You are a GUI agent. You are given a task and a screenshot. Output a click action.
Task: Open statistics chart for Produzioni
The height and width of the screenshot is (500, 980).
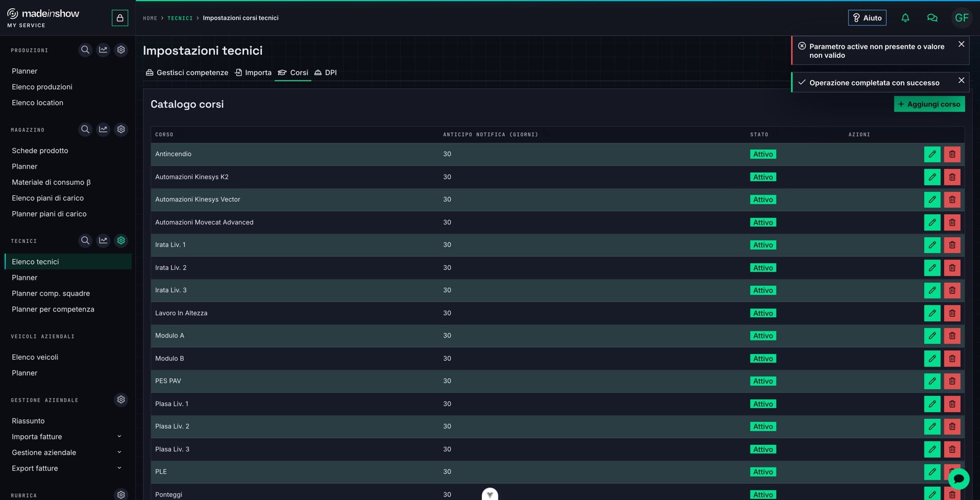[x=103, y=50]
